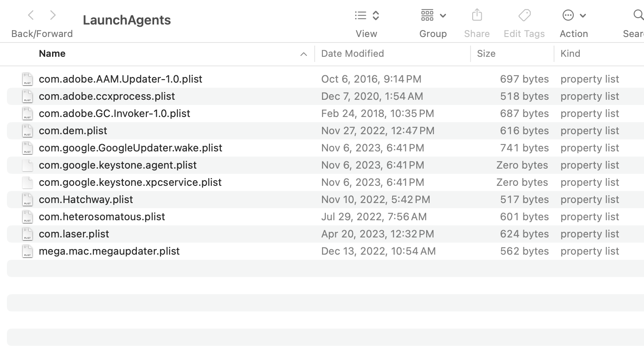This screenshot has height=351, width=644.
Task: Toggle view mode up/down chevrons
Action: pos(376,16)
